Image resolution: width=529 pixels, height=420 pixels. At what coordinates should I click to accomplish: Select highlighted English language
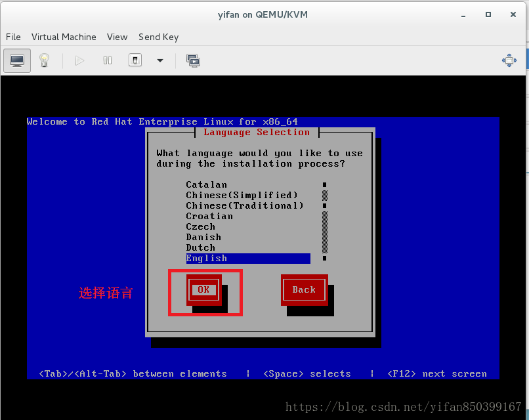[248, 258]
